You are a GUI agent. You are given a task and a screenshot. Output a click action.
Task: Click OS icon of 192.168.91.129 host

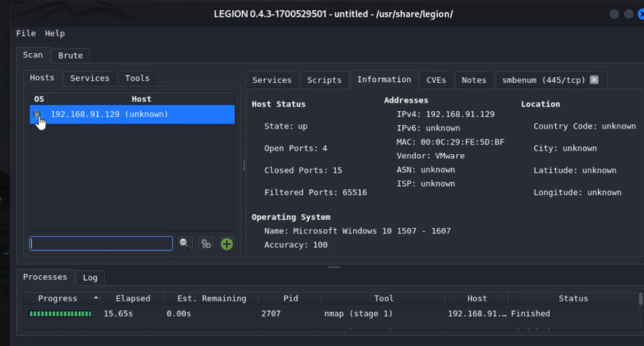tap(37, 114)
